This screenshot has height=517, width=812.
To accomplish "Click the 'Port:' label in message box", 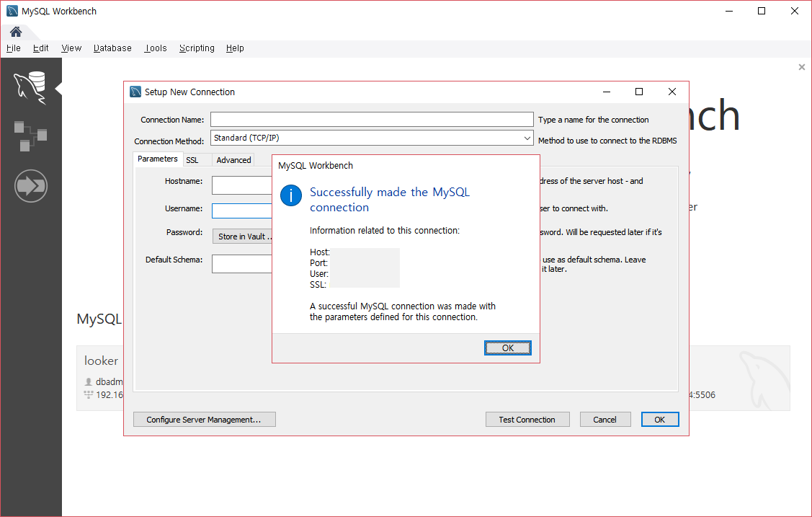I will (318, 263).
